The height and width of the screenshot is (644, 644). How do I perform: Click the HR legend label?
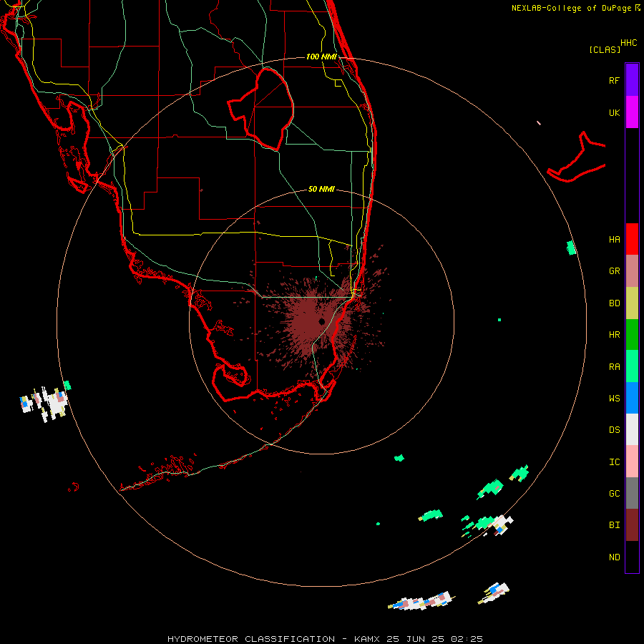[x=614, y=335]
